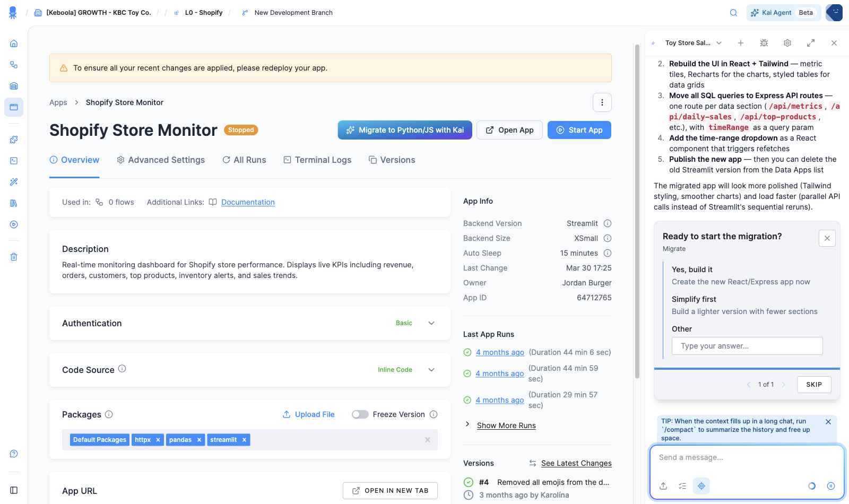The height and width of the screenshot is (504, 849).
Task: Click the bug debug icon in Kai panel
Action: pos(764,43)
